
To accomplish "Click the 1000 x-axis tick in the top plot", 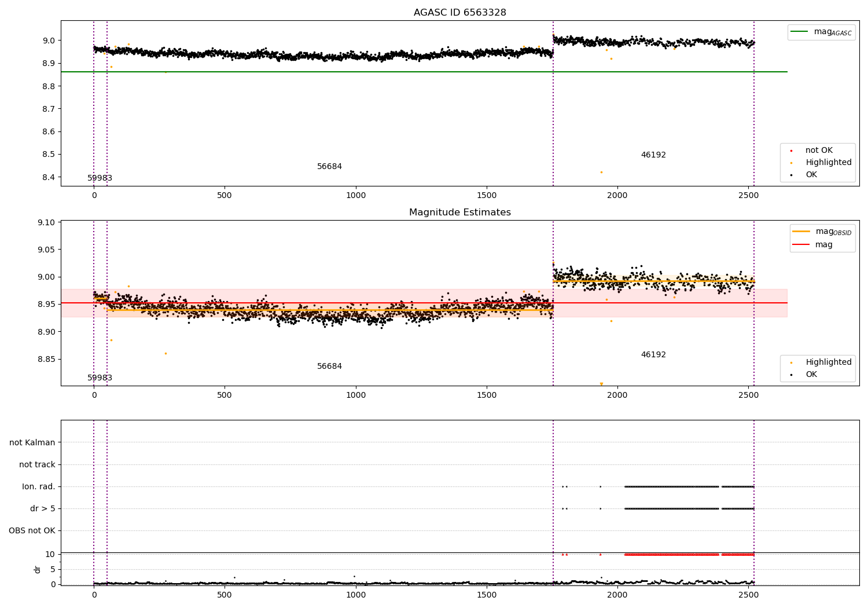I will (x=355, y=196).
